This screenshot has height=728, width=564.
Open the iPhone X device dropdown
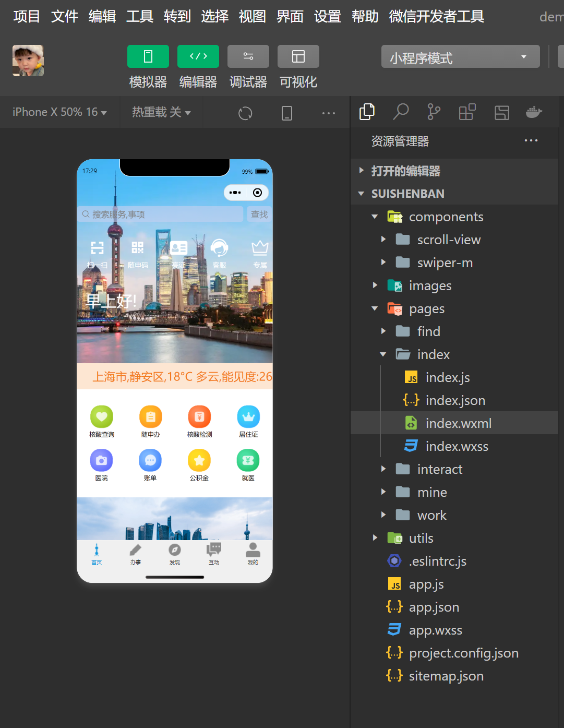pos(59,112)
